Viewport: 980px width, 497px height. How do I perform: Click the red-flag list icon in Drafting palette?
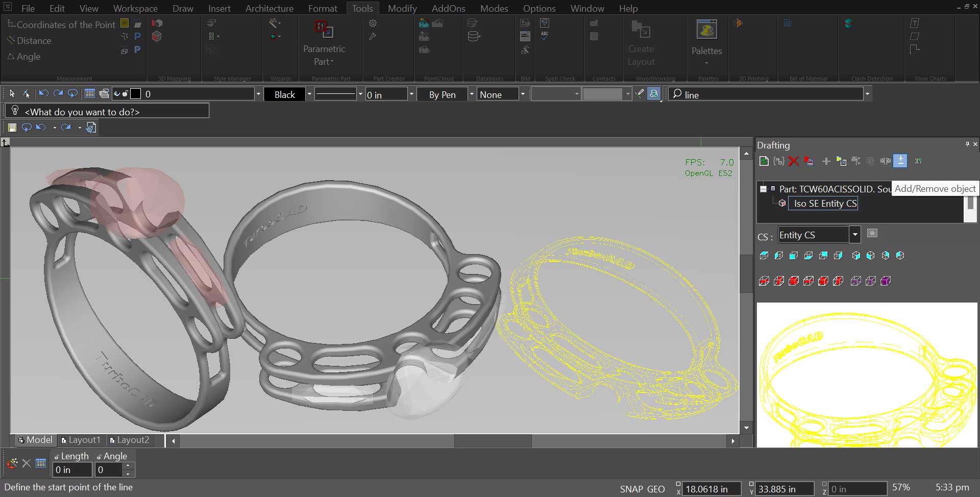coord(809,161)
